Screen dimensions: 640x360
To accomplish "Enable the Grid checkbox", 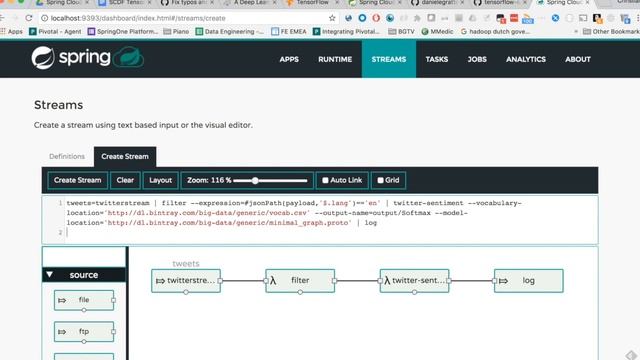I will 380,180.
